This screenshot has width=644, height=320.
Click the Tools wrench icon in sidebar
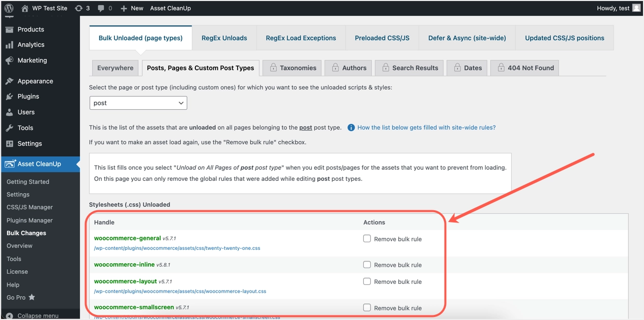pos(10,128)
